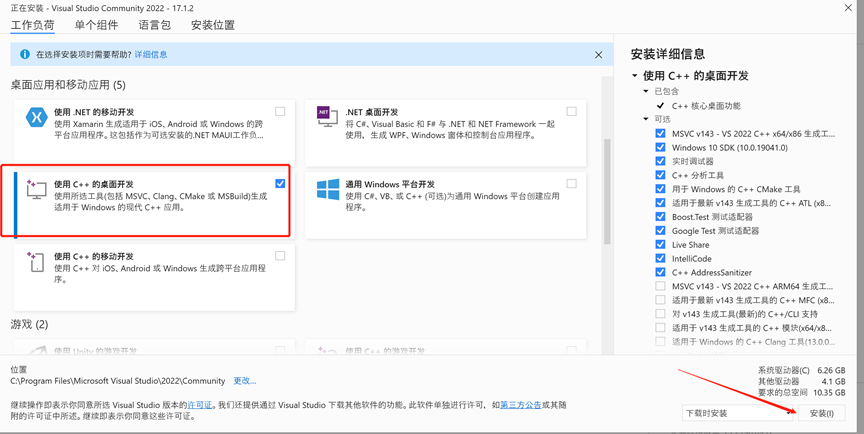Close the Visual Studio installer window
Viewport: 864px width, 434px height.
pyautogui.click(x=848, y=7)
